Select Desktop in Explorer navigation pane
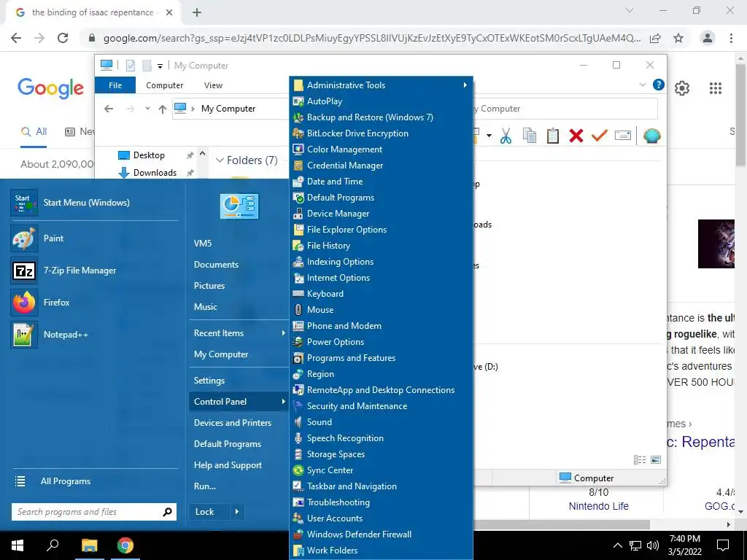This screenshot has height=560, width=747. [x=149, y=155]
